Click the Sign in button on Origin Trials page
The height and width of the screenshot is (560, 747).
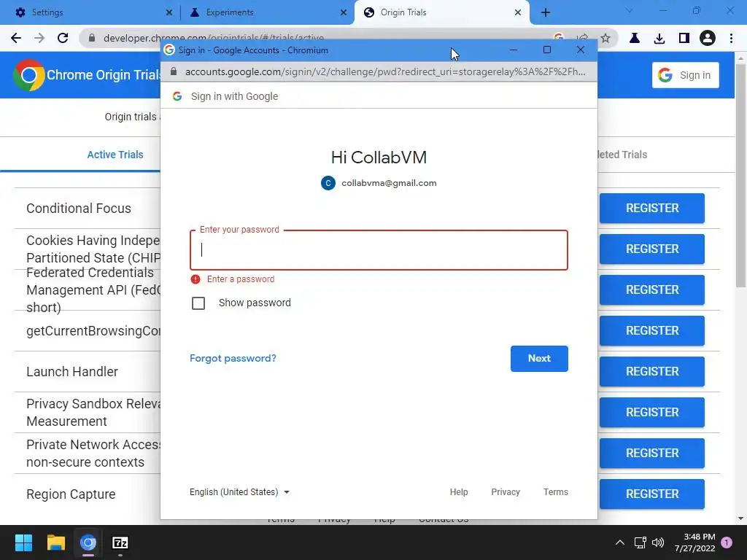685,75
